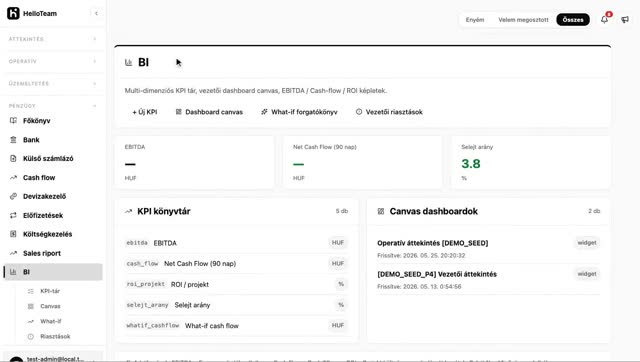Click the HelloTeam logo icon
Screen dimensions: 640x362
pyautogui.click(x=13, y=13)
